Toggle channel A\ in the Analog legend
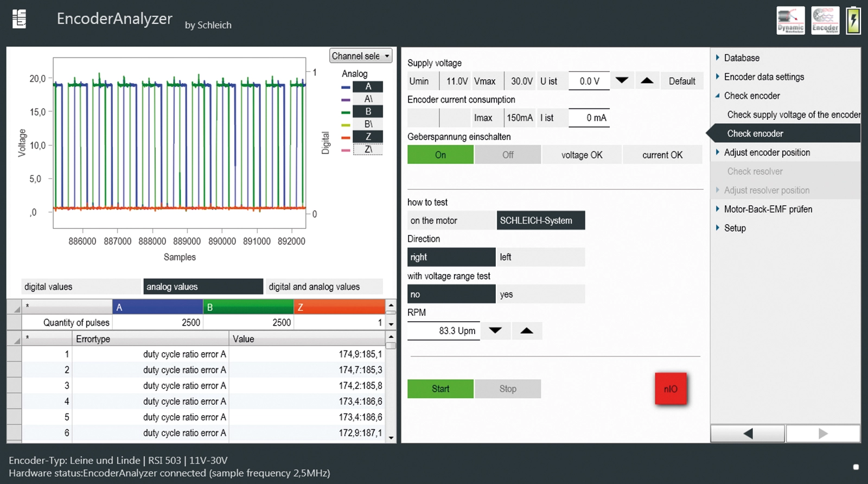Screen dimensions: 868x484 pyautogui.click(x=368, y=99)
